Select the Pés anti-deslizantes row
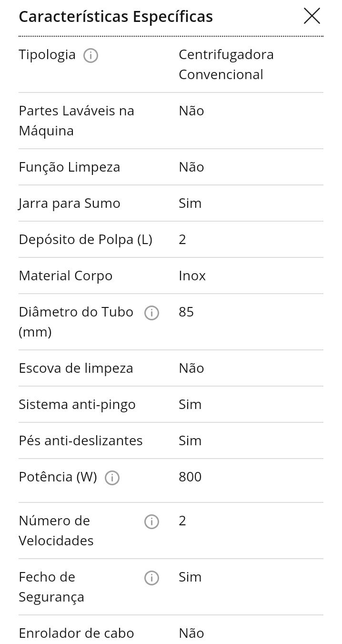 [171, 440]
